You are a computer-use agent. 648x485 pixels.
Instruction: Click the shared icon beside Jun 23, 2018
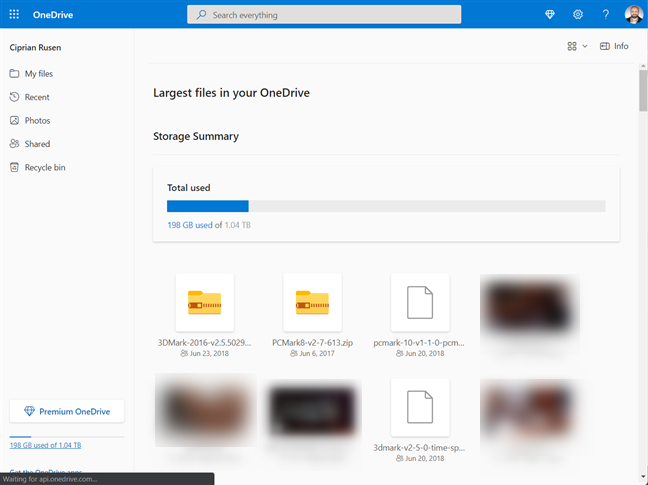(184, 354)
